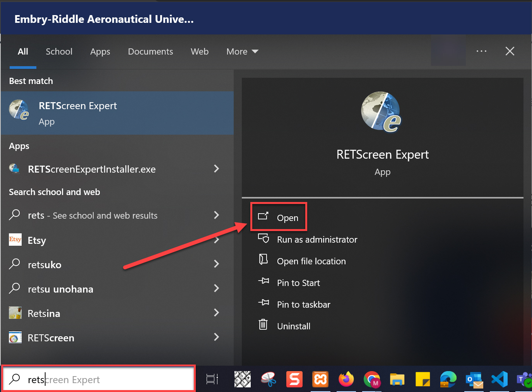Open Firefox from the taskbar
The width and height of the screenshot is (532, 392).
[346, 379]
